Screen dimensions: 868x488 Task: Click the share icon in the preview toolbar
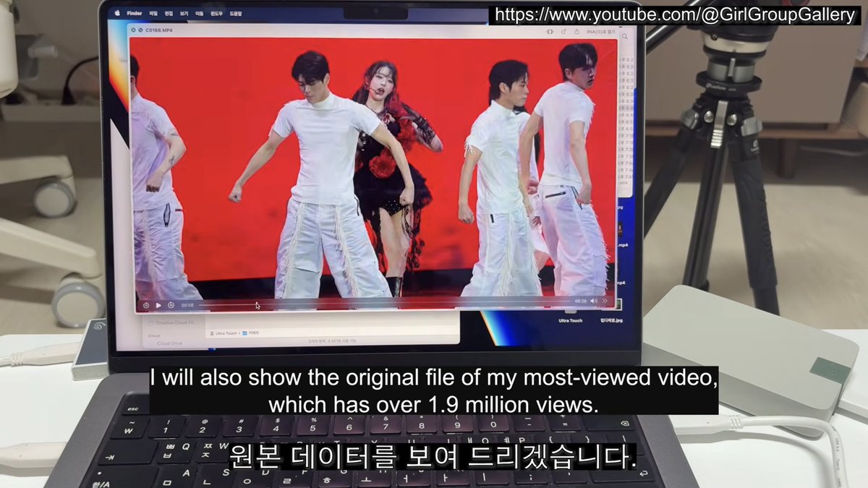(576, 32)
